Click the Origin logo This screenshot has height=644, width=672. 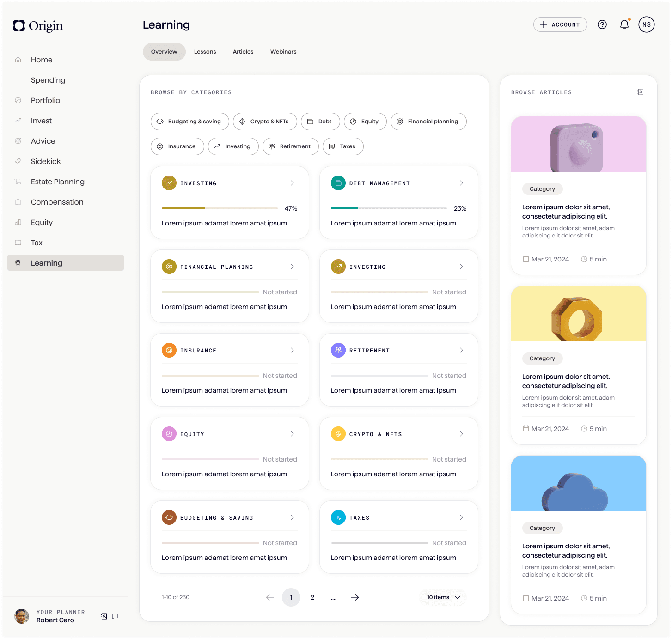38,26
